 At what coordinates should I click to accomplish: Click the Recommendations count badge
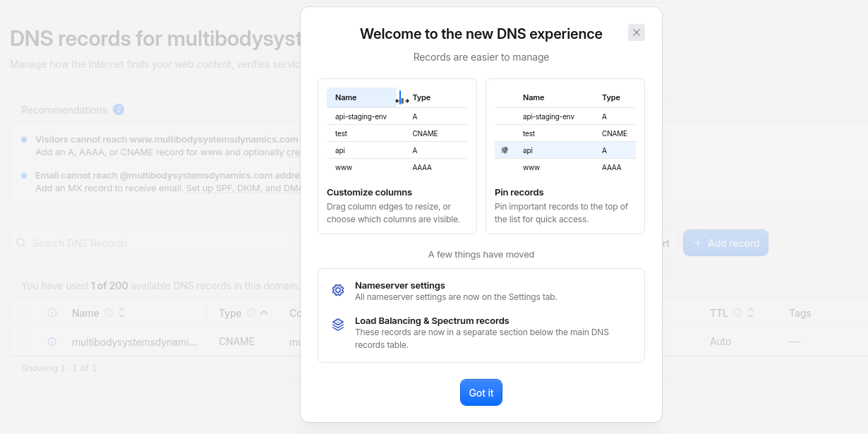(119, 109)
